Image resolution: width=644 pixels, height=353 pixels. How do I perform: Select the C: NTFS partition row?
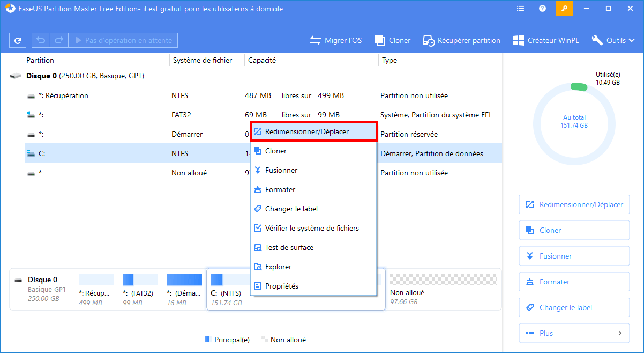tap(264, 153)
